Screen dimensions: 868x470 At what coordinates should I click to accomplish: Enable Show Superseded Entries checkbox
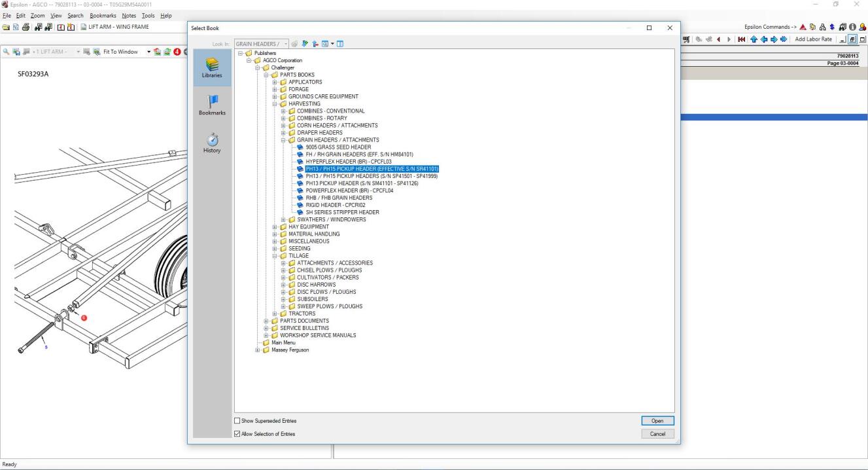pyautogui.click(x=237, y=421)
